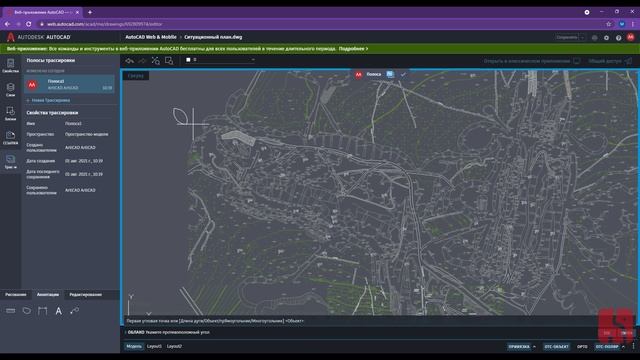Select the Text (A) tool
The width and height of the screenshot is (640, 360).
click(x=58, y=311)
